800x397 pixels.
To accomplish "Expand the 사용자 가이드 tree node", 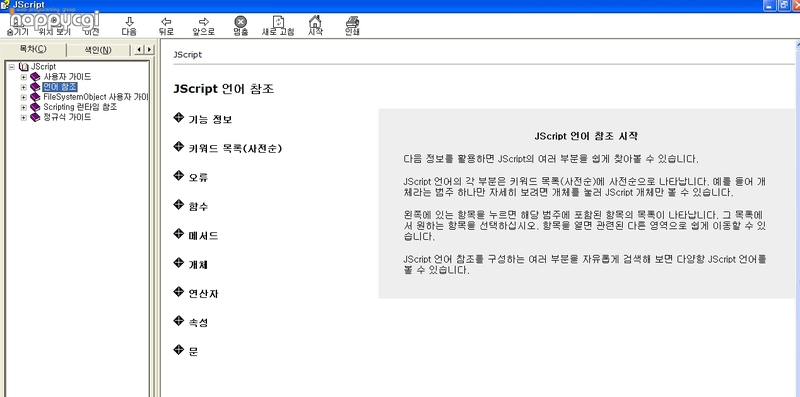I will tap(23, 77).
